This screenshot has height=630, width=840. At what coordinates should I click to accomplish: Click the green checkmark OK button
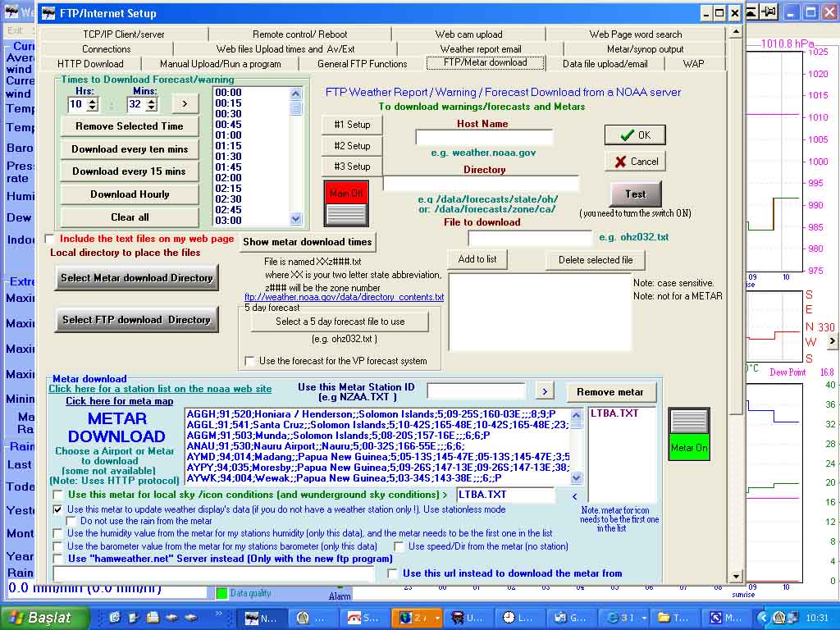point(634,135)
